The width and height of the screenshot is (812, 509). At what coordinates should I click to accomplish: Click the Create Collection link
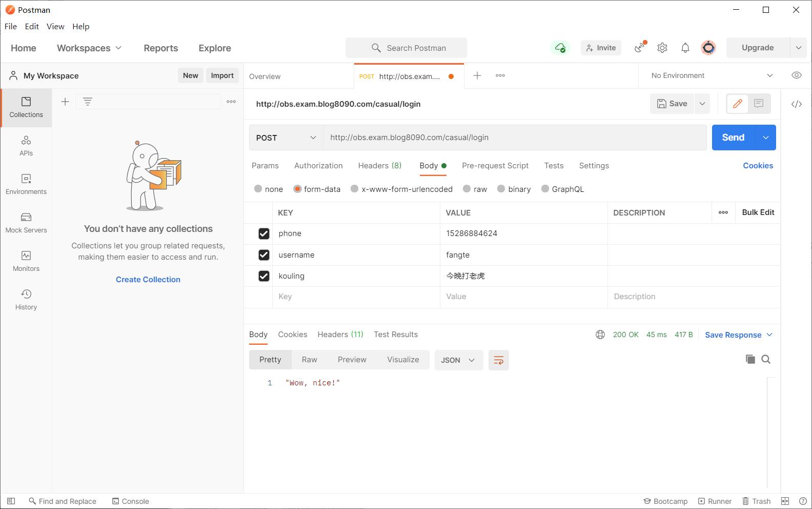pyautogui.click(x=148, y=280)
